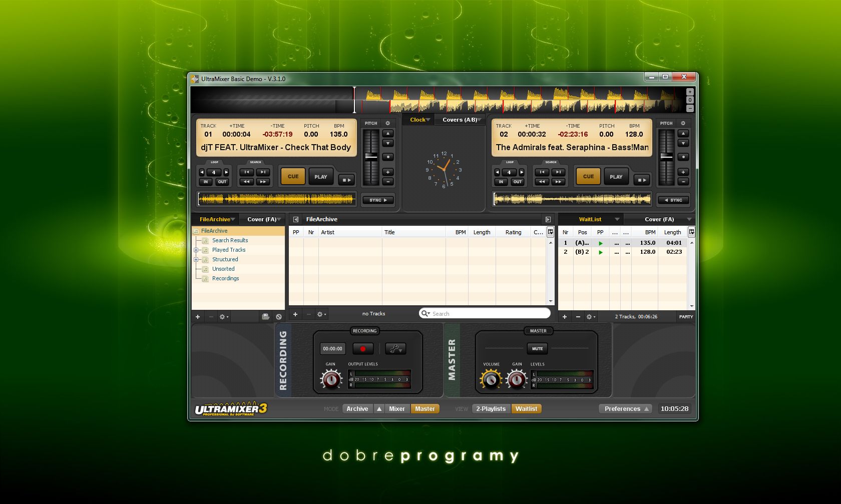841x504 pixels.
Task: Set loop OUT point on deck A
Action: (x=222, y=182)
